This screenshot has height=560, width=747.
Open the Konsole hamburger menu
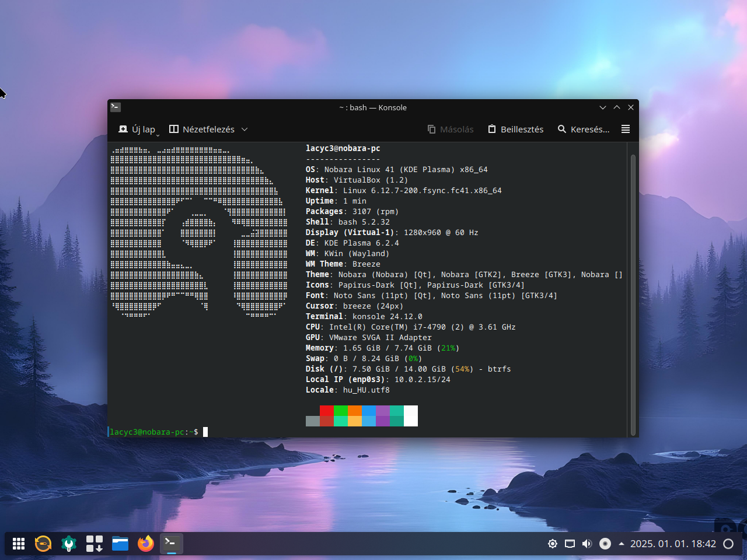pyautogui.click(x=626, y=129)
